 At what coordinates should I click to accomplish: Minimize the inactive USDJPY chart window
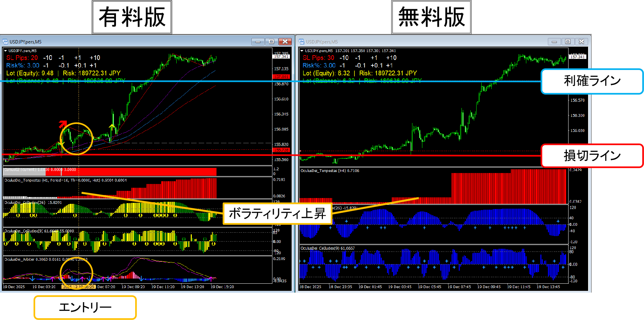(554, 42)
